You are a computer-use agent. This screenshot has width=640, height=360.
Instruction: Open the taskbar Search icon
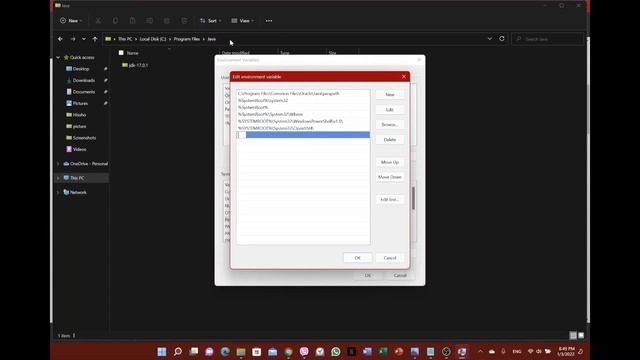[178, 352]
